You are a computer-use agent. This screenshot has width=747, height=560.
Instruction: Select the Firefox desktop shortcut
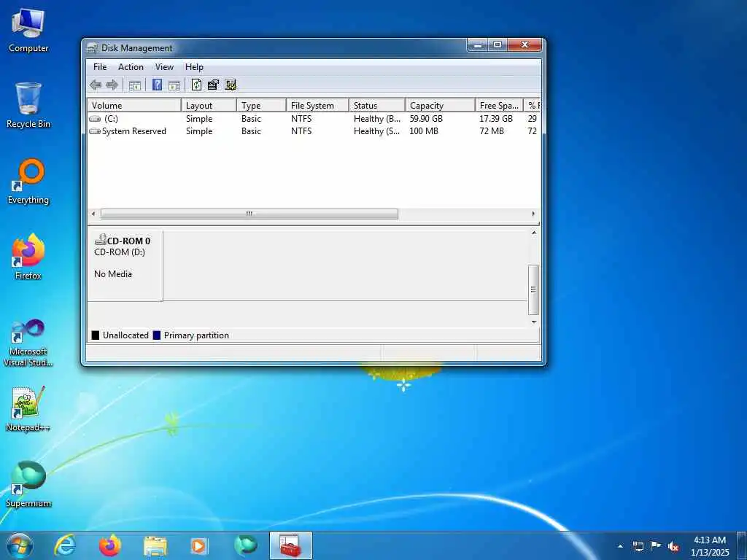pos(28,257)
